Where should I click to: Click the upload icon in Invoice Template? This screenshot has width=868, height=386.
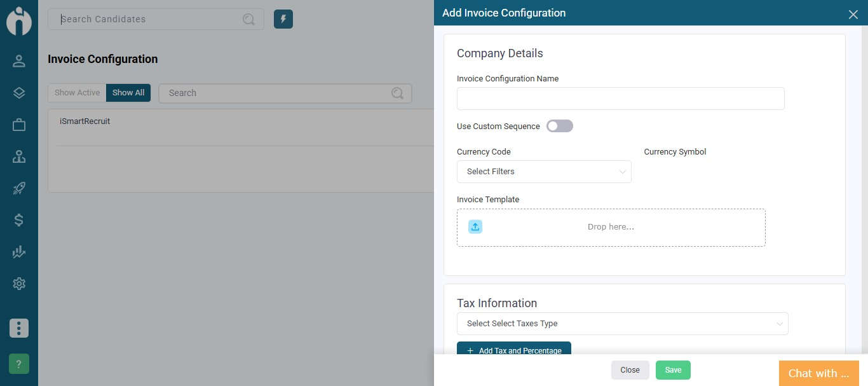pos(475,227)
